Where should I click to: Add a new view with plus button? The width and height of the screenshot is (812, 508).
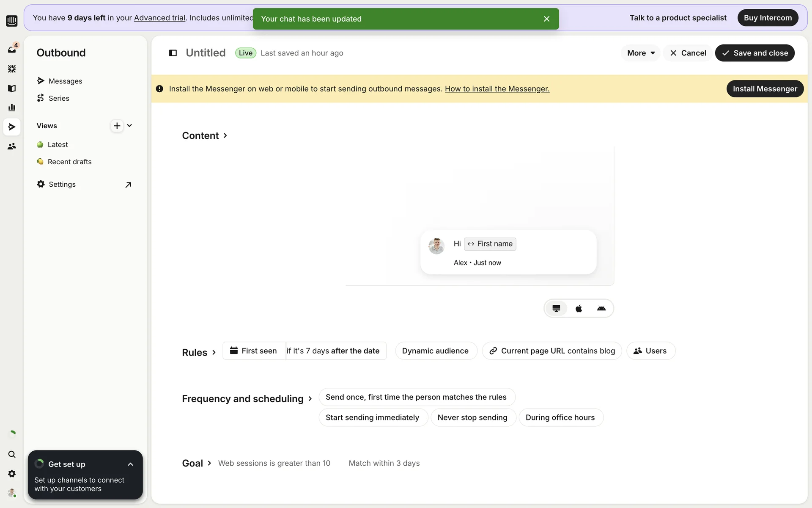[x=117, y=126]
